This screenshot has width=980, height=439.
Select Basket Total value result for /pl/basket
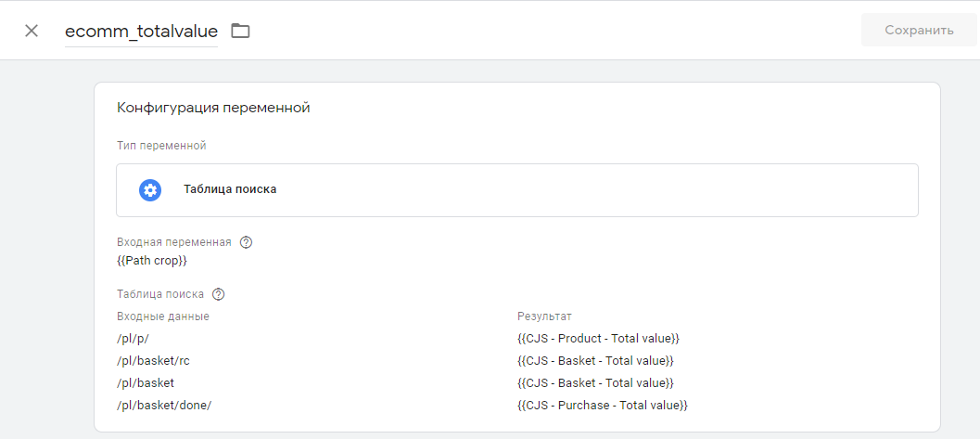(595, 382)
